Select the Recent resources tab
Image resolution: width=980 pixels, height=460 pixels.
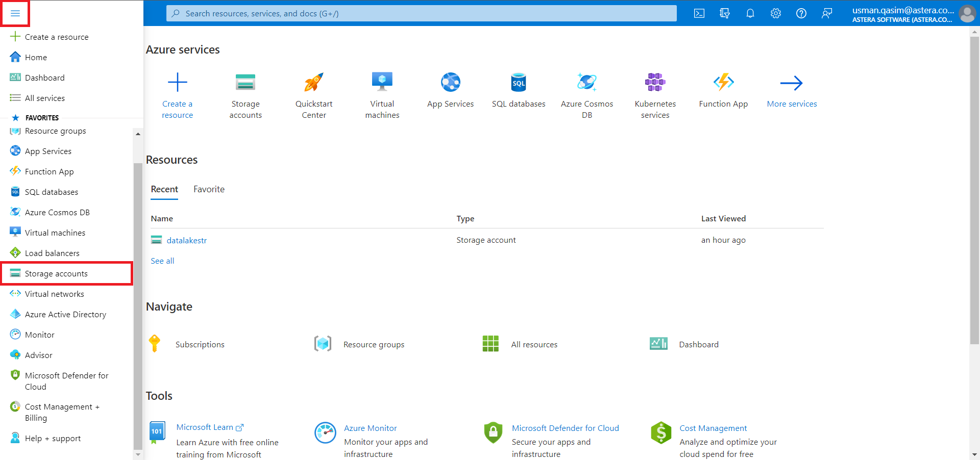tap(164, 189)
